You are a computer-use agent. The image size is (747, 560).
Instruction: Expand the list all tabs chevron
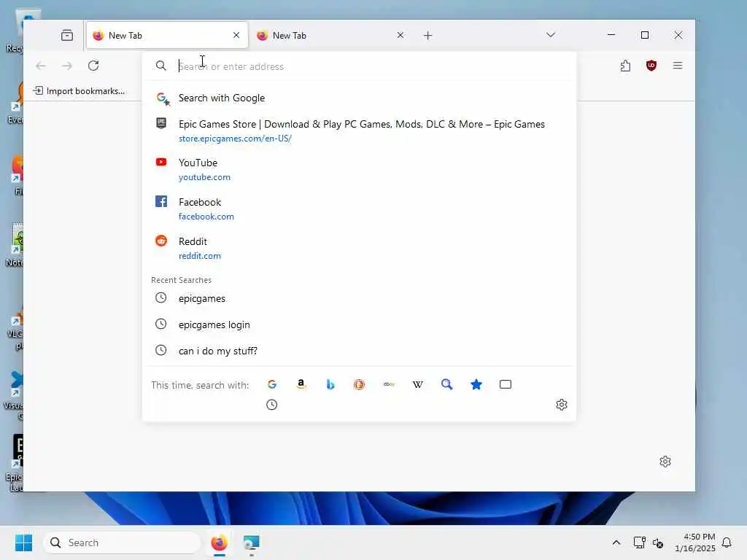[x=551, y=35]
